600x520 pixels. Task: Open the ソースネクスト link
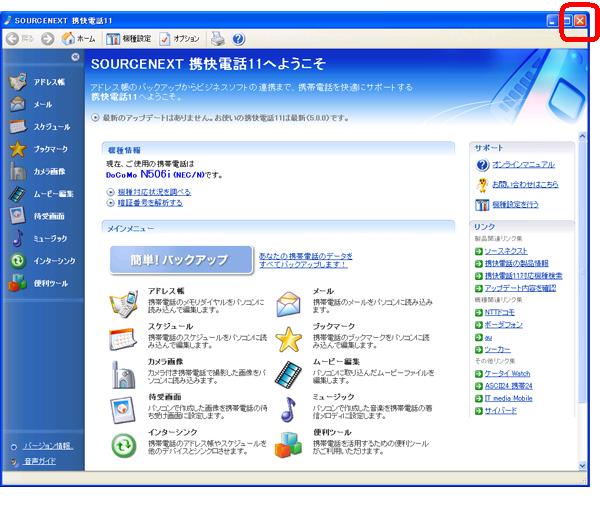pyautogui.click(x=506, y=251)
